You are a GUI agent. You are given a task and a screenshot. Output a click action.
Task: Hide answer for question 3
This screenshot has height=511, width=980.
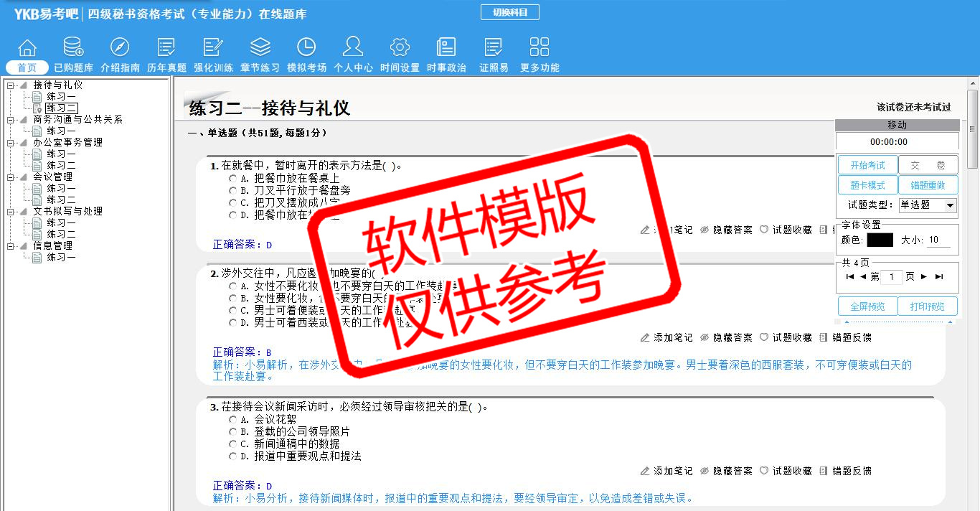[x=726, y=471]
